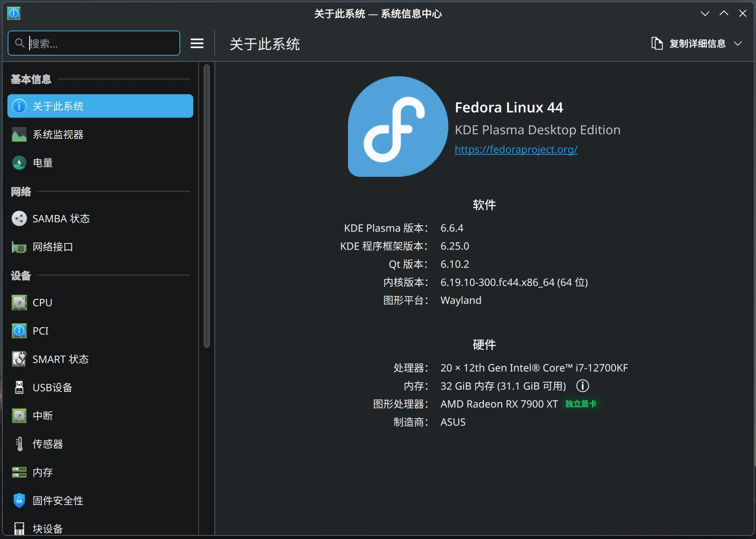Click the SAMBA 状态 share icon
The image size is (756, 539).
(19, 219)
